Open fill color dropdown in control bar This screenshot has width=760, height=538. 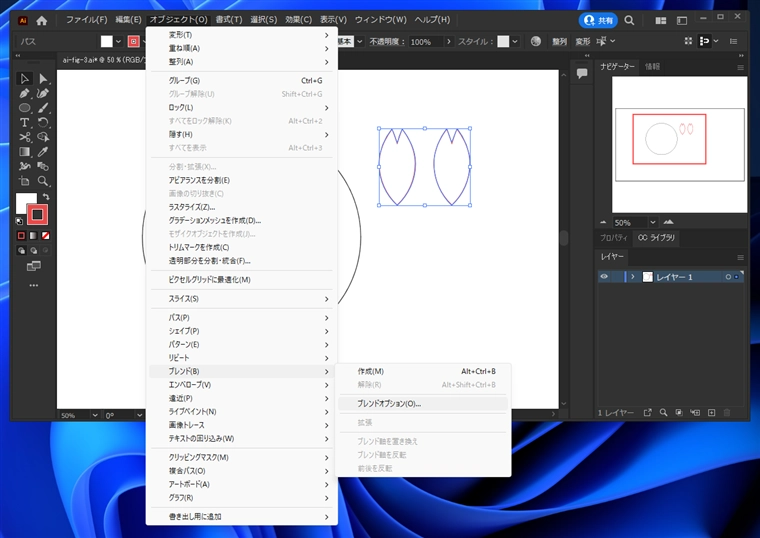point(118,42)
